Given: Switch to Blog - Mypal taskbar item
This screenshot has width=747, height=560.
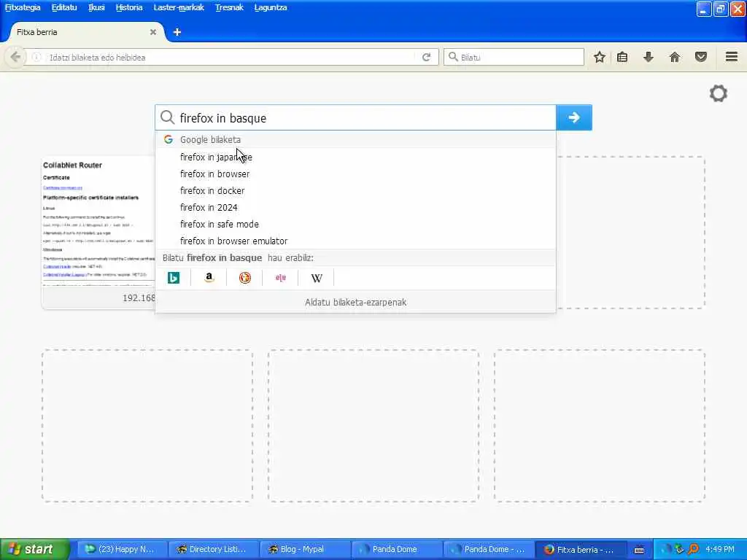Looking at the screenshot, I should [x=306, y=549].
